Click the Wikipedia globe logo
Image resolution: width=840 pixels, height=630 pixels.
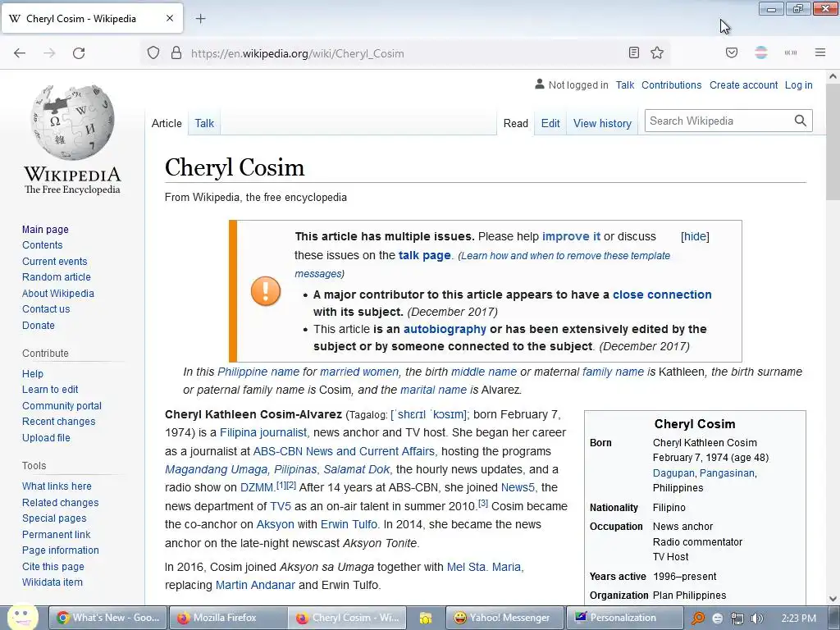coord(72,122)
